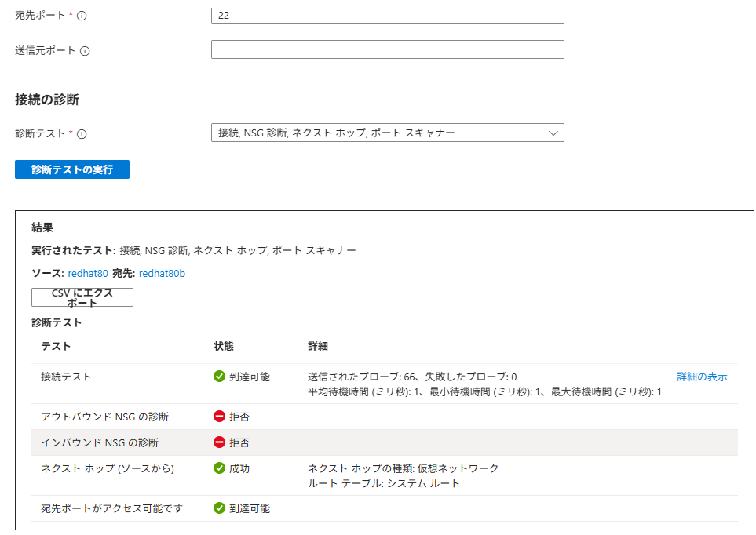Open 詳細の表示 link in 接続テスト row

[702, 377]
